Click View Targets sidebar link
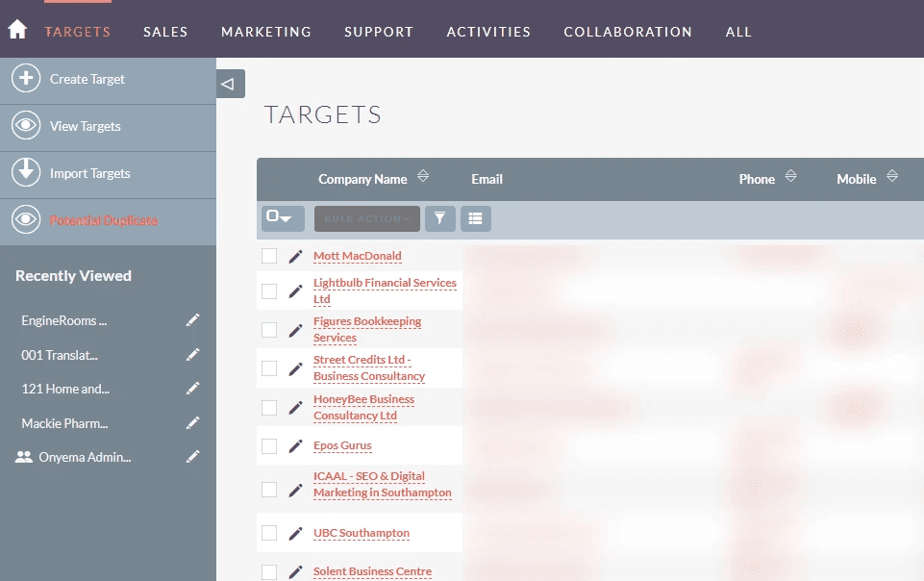 [x=86, y=126]
